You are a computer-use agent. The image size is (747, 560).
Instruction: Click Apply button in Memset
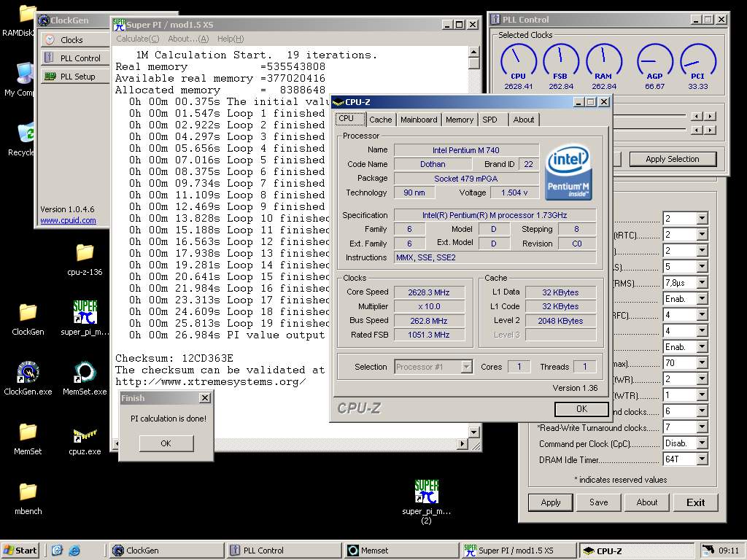[551, 502]
